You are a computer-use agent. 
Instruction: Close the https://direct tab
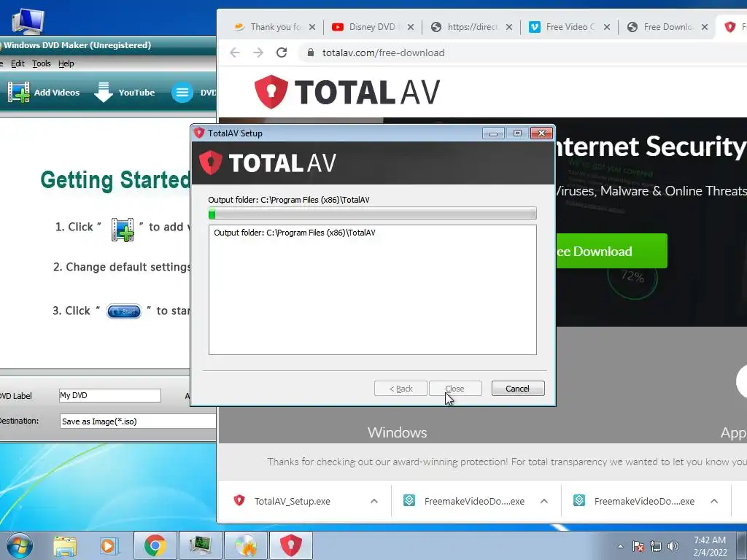pyautogui.click(x=508, y=27)
